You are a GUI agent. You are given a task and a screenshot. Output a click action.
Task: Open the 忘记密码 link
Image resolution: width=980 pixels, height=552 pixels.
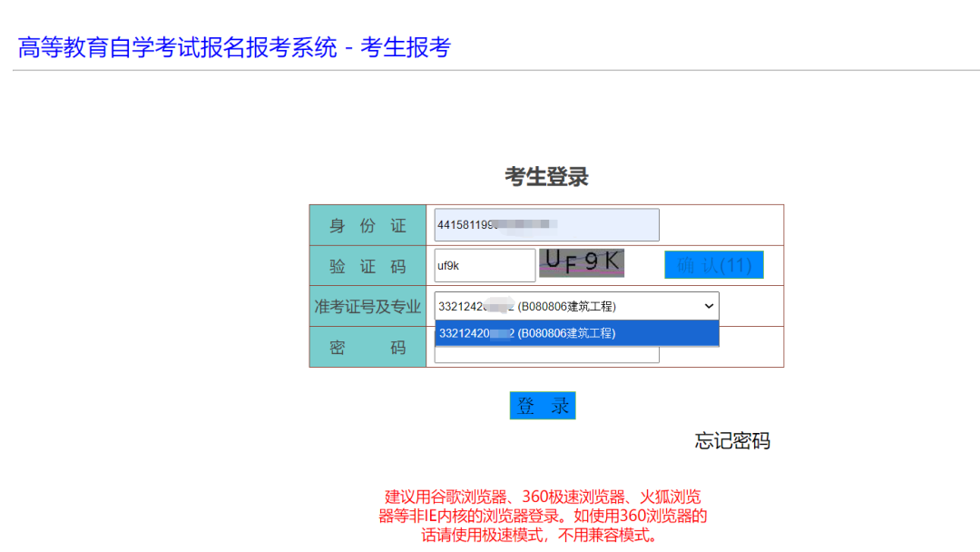coord(732,441)
